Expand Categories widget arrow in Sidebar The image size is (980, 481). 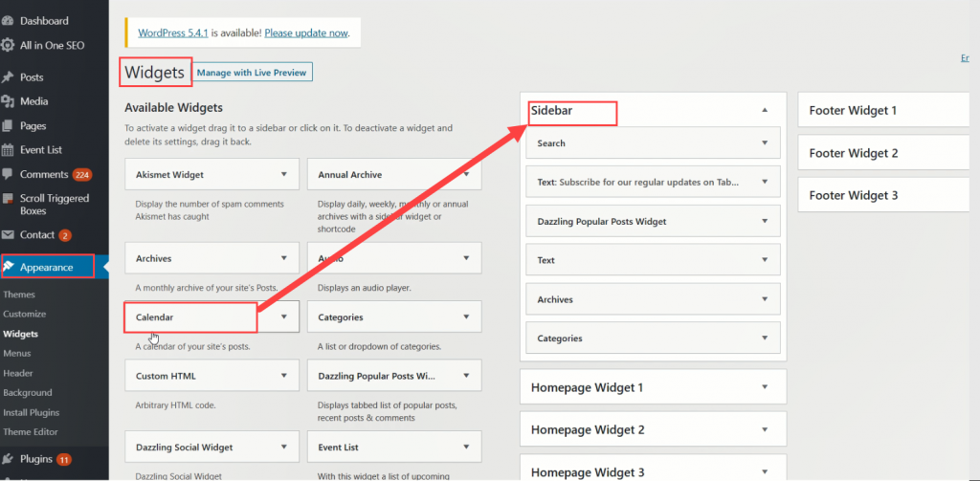pyautogui.click(x=765, y=338)
